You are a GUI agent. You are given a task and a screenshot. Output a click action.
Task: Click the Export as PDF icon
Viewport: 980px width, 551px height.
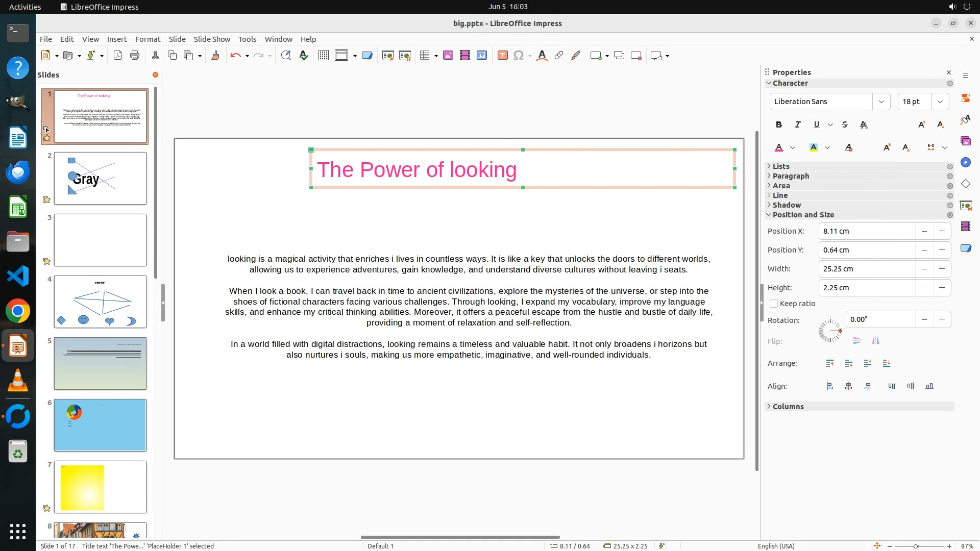(x=118, y=56)
